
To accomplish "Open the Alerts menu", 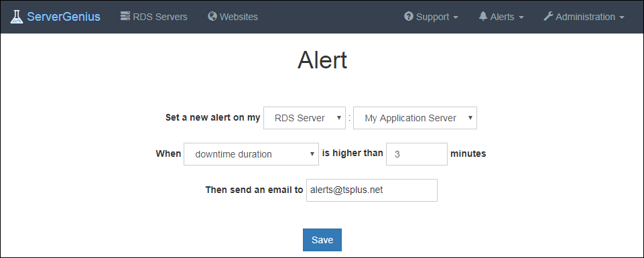I will (501, 17).
